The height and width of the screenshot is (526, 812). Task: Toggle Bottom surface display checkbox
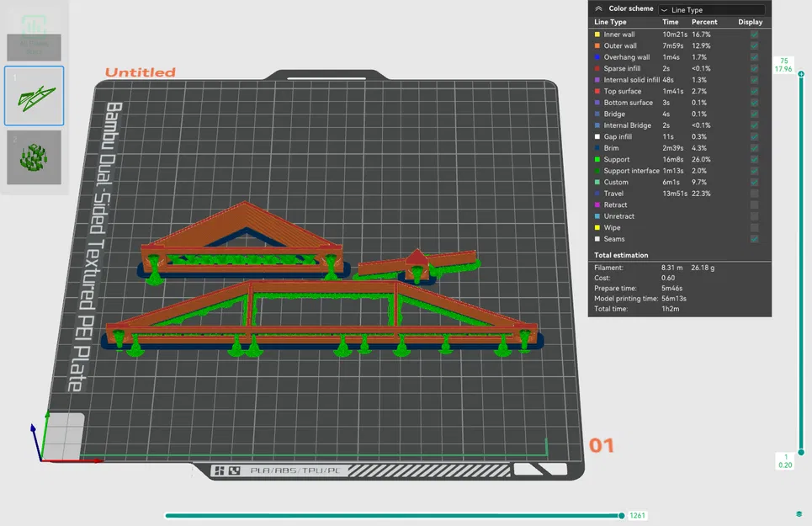pyautogui.click(x=755, y=103)
